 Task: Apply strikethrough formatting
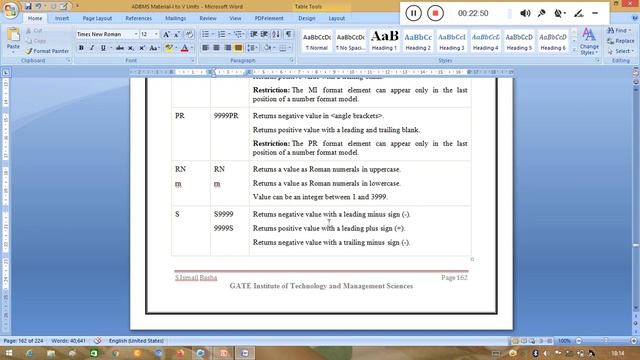120,48
